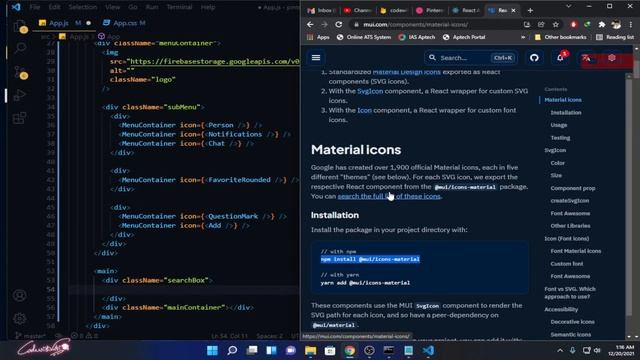Show hidden system tray icons
The image size is (640, 360).
coord(560,350)
